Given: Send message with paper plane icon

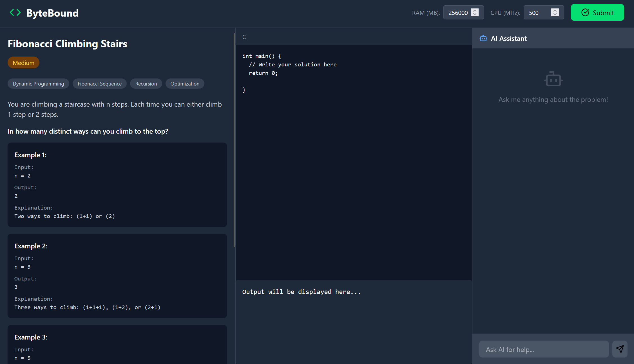Looking at the screenshot, I should click(620, 349).
